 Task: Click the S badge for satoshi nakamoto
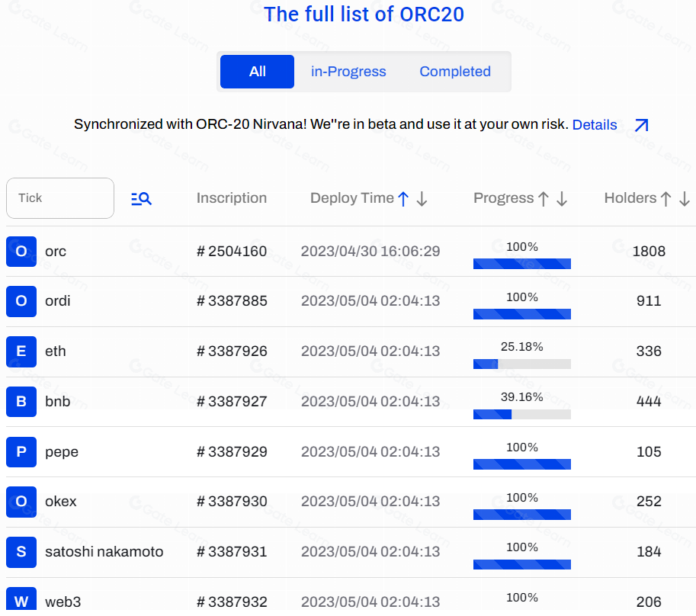pyautogui.click(x=21, y=552)
